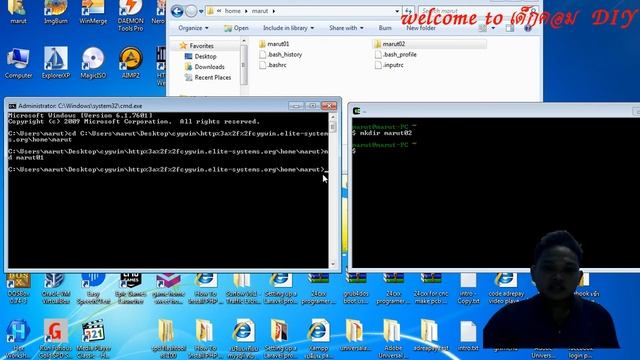The width and height of the screenshot is (640, 360).
Task: Click the Explorer Forward navigation button
Action: (x=191, y=11)
